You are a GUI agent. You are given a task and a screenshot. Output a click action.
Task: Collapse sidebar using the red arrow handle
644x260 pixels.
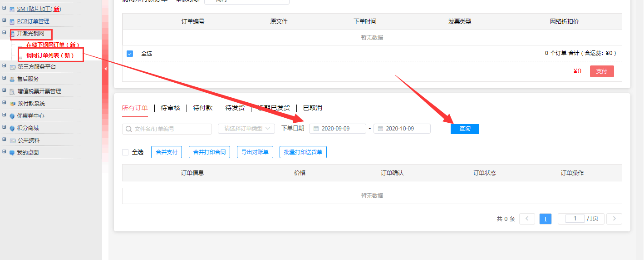pyautogui.click(x=105, y=69)
